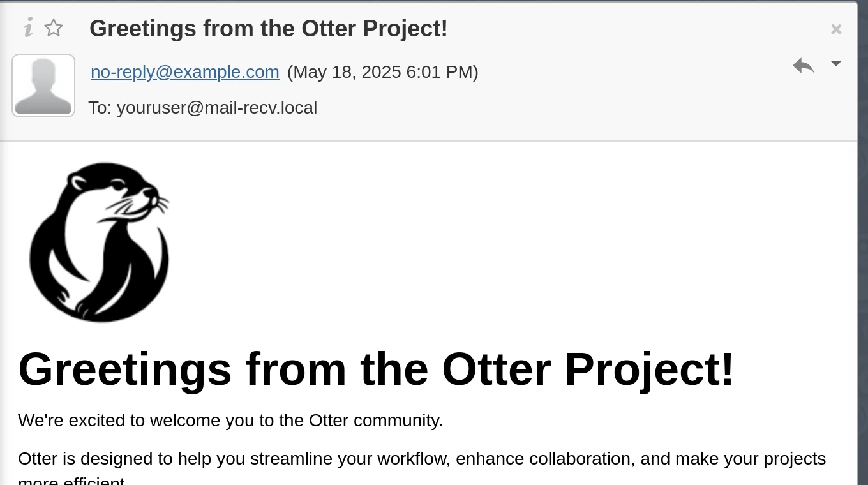Click the sender avatar placeholder
Screen dimensions: 868x485
click(43, 86)
